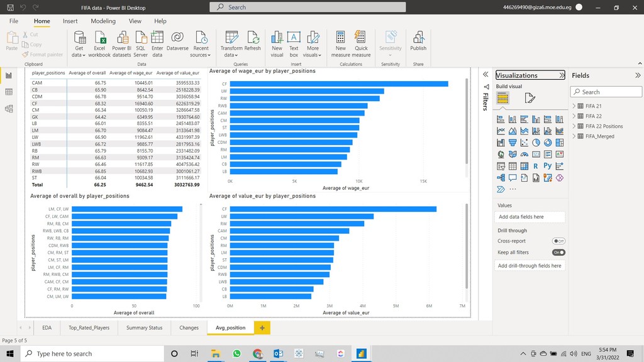Choose the Power Apps visual icon

pyautogui.click(x=559, y=178)
